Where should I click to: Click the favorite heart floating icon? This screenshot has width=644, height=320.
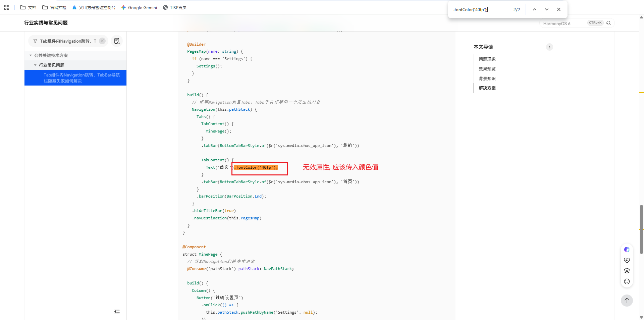pos(627,260)
